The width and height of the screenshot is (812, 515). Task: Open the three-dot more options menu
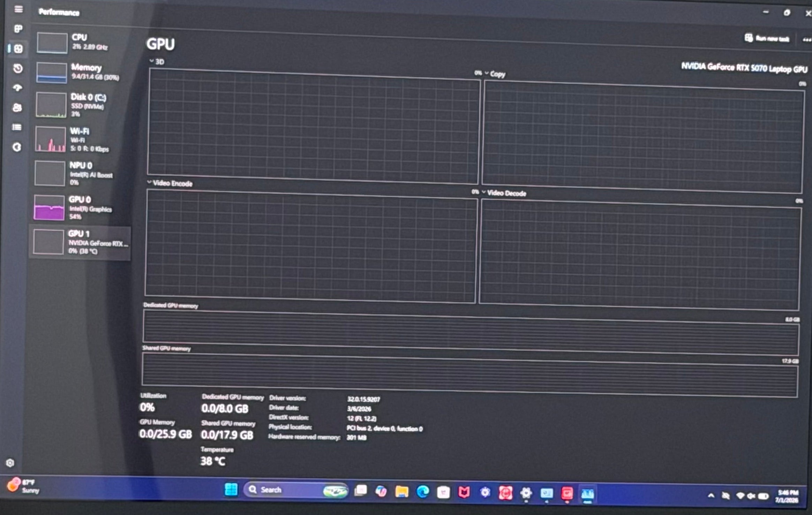point(807,40)
